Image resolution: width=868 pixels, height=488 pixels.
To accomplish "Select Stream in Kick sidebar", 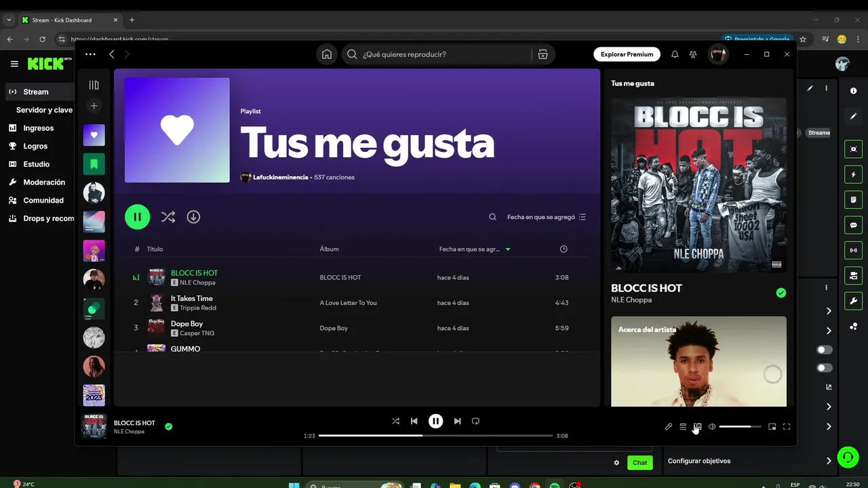I will (x=40, y=91).
